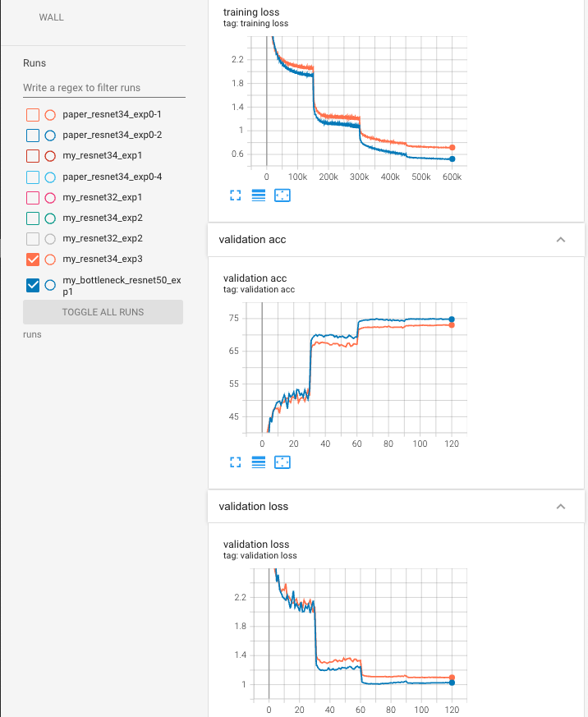Select the orange endpoint marker on training loss
This screenshot has width=588, height=717.
[452, 145]
